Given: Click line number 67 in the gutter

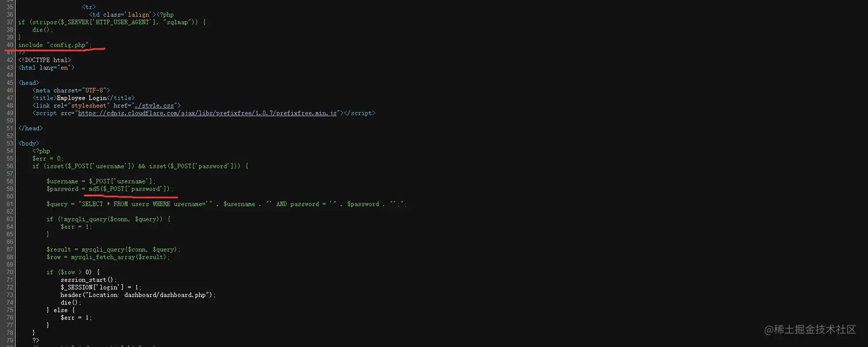Looking at the screenshot, I should (10, 249).
